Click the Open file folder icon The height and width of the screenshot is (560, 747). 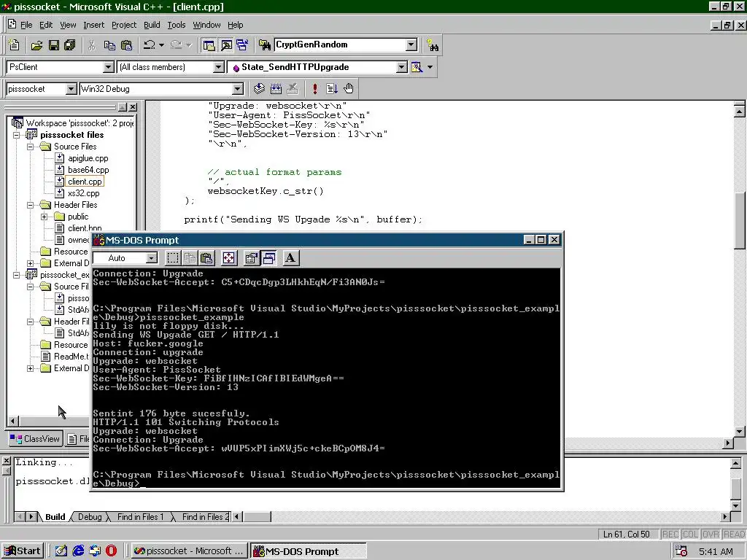[x=36, y=45]
